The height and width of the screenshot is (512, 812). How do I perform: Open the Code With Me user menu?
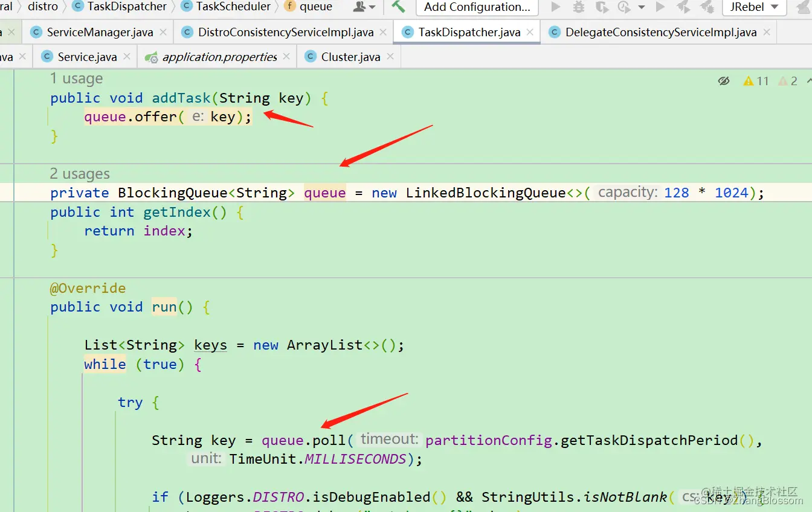tap(364, 7)
